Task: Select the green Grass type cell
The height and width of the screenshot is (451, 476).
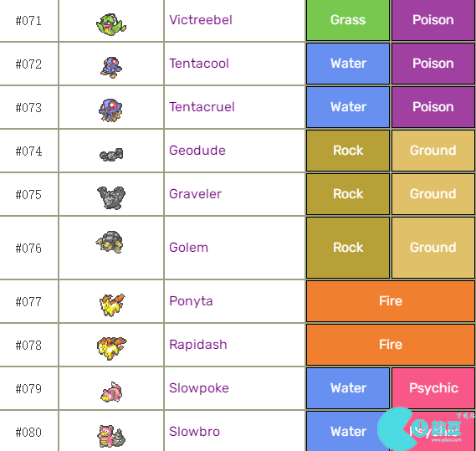Action: (348, 20)
